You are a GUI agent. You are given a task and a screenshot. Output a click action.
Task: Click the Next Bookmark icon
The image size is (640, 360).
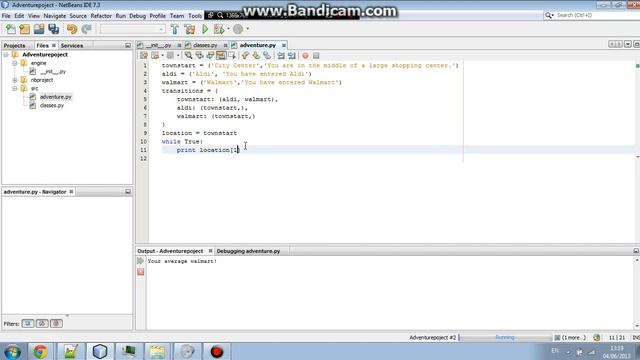click(x=256, y=56)
